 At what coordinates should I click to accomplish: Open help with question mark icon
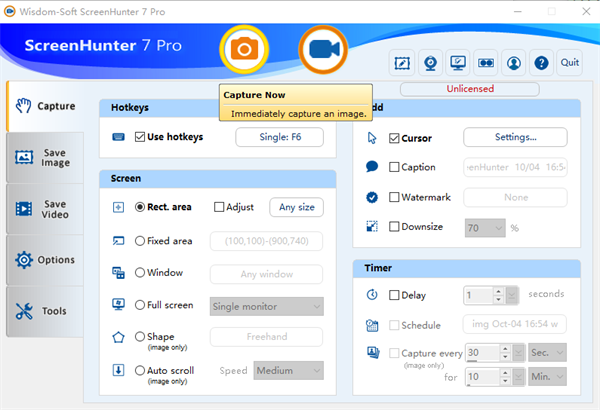pos(541,62)
